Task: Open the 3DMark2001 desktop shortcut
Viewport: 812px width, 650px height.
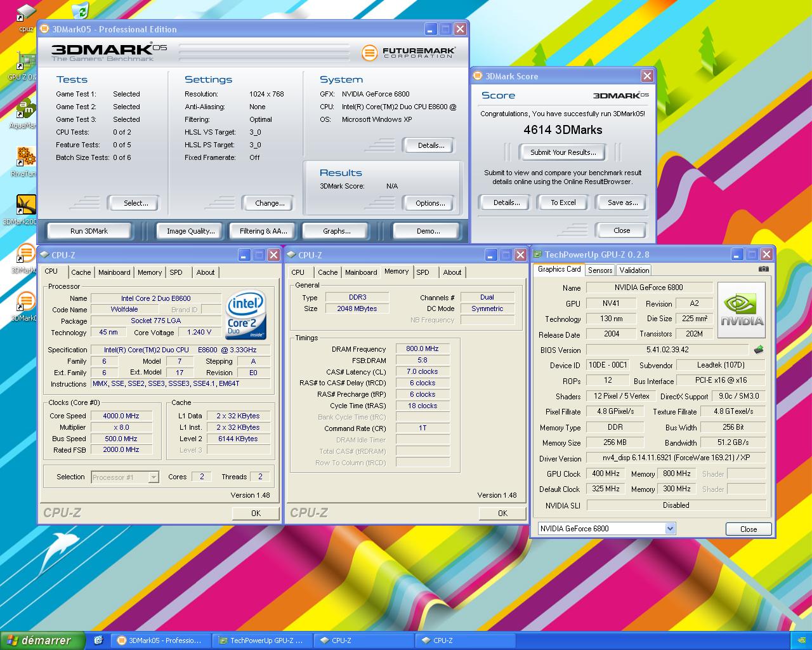Action: click(x=24, y=209)
